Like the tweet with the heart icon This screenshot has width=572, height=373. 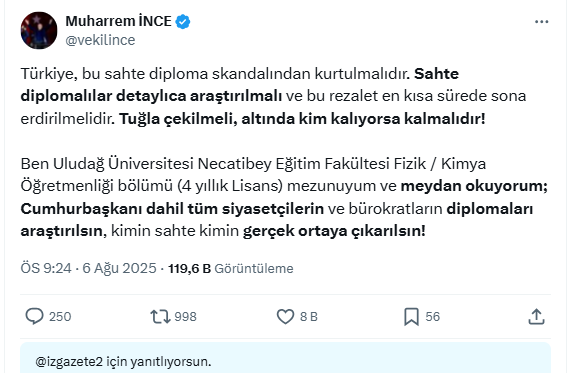click(x=285, y=316)
